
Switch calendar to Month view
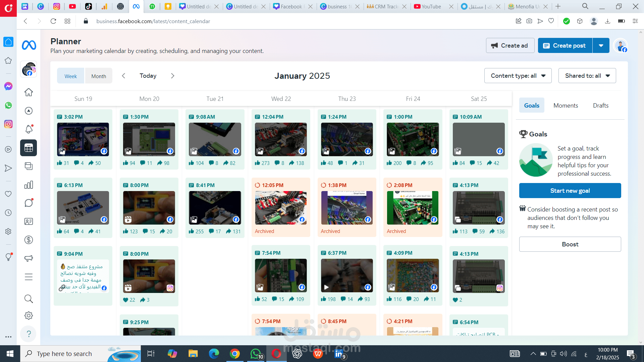coord(99,76)
